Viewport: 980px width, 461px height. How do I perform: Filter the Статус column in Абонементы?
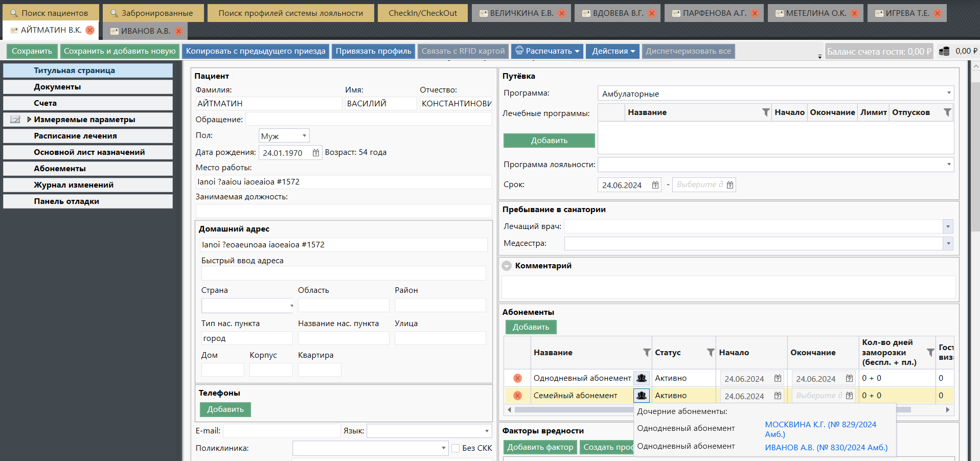710,353
